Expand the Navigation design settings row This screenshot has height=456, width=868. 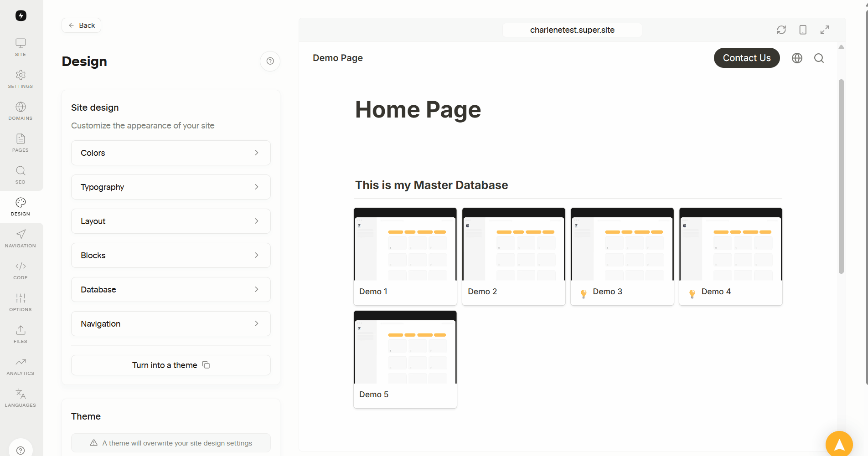(x=171, y=323)
